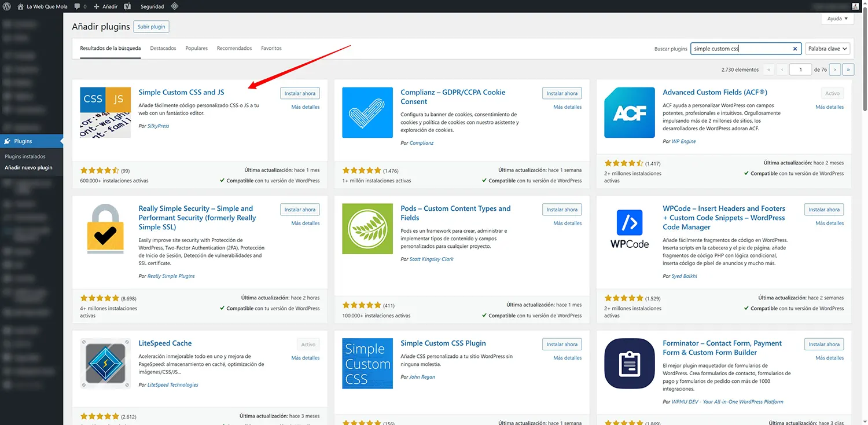868x425 pixels.
Task: Click the Subir plugin button
Action: [151, 27]
